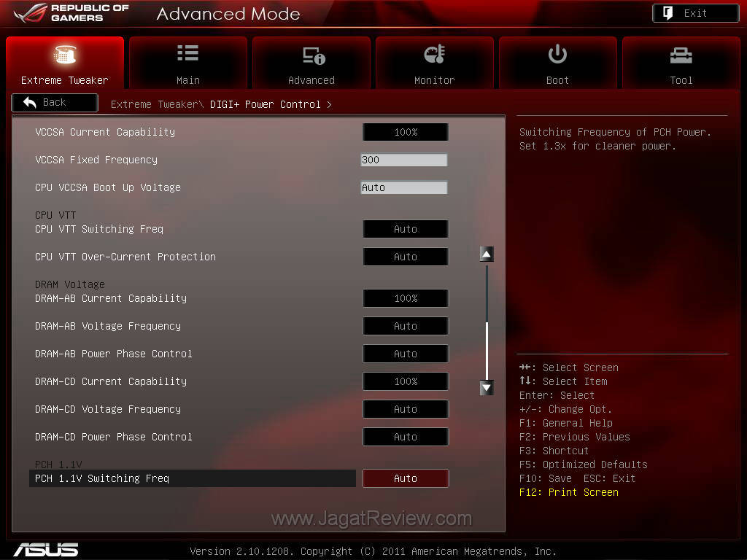Image resolution: width=747 pixels, height=560 pixels.
Task: Click Extreme Tweaker in the breadcrumb path
Action: [153, 104]
